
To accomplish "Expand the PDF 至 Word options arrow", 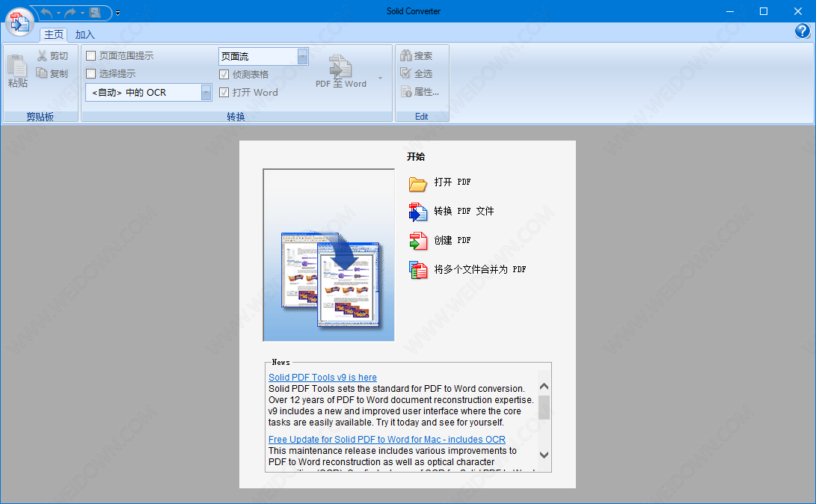I will pos(381,78).
